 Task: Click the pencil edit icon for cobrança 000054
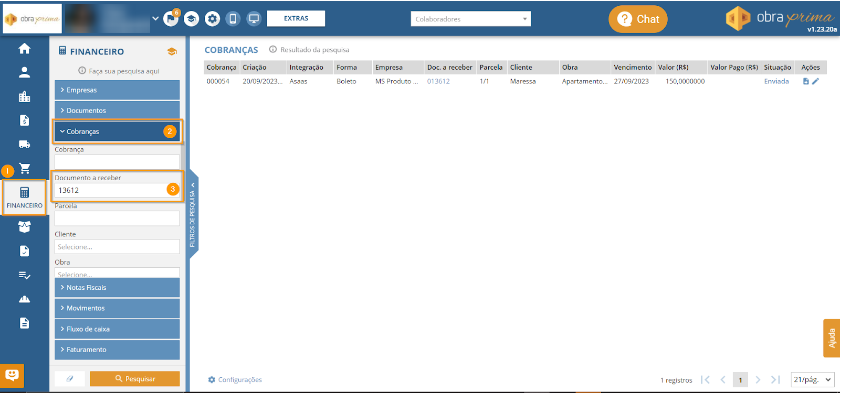point(816,81)
